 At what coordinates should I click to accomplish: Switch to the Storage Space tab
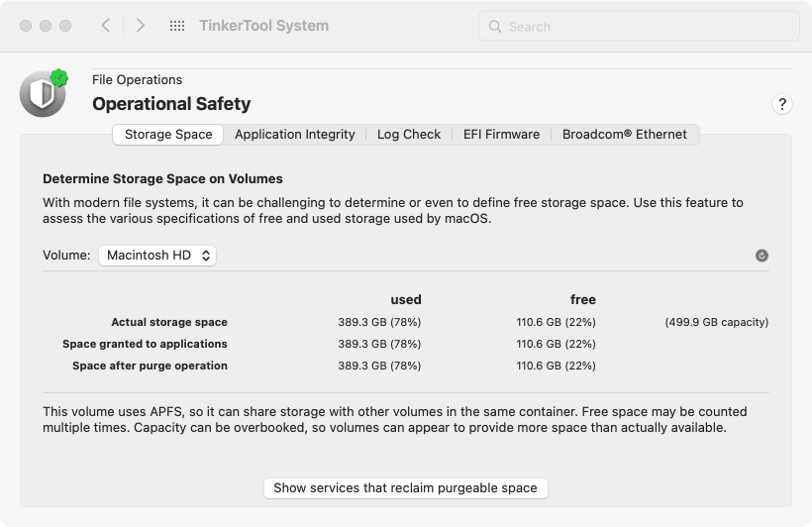[x=168, y=135]
